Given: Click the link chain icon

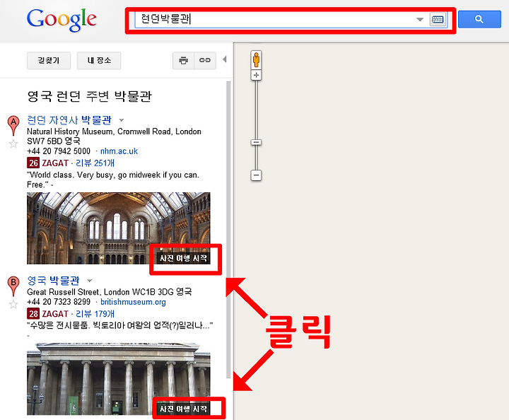Looking at the screenshot, I should (205, 60).
